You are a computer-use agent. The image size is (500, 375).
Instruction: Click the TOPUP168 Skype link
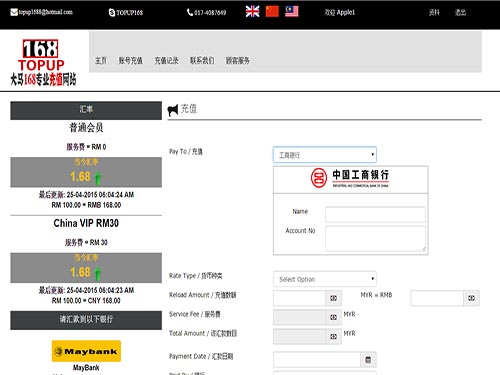[x=130, y=13]
